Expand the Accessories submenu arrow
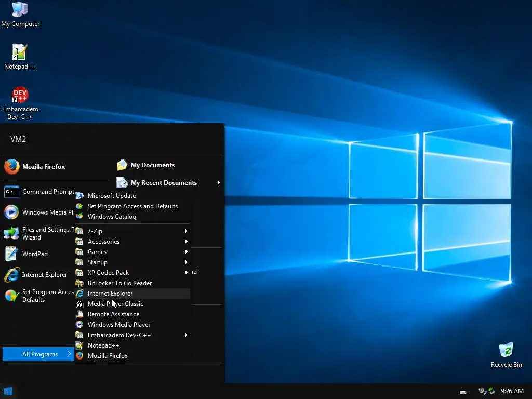This screenshot has height=399, width=532. click(187, 242)
